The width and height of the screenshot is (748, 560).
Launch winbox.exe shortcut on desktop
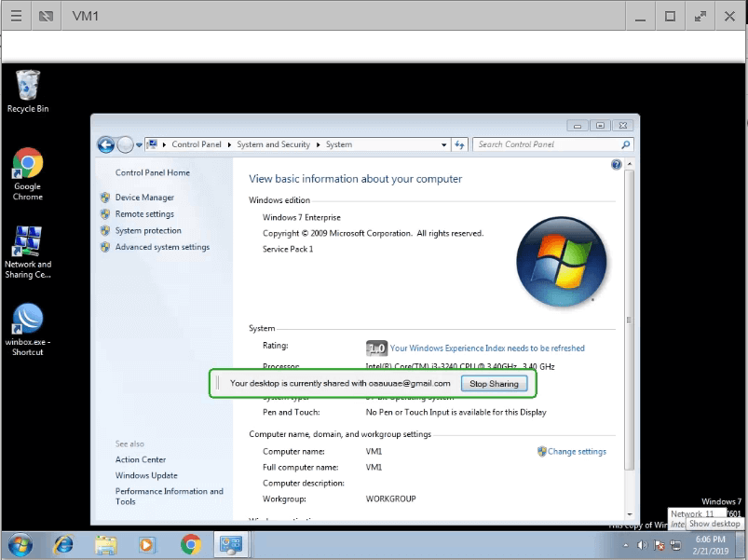coord(28,330)
